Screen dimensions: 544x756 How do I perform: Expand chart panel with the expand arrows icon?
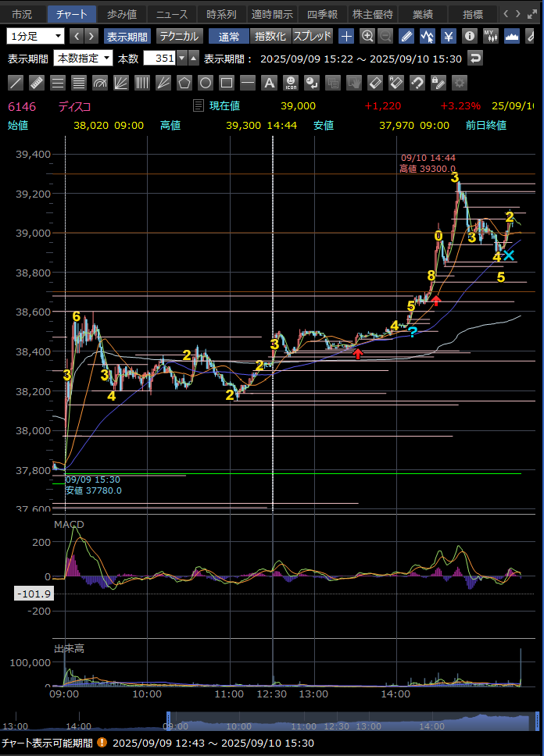pyautogui.click(x=532, y=14)
